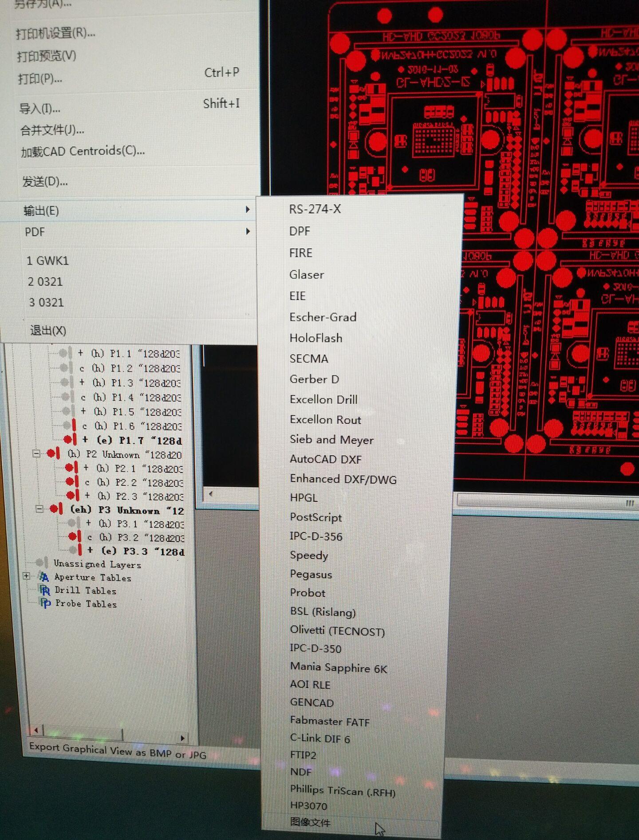The height and width of the screenshot is (840, 639).
Task: Expand the Aperture Tables tree node
Action: (27, 576)
